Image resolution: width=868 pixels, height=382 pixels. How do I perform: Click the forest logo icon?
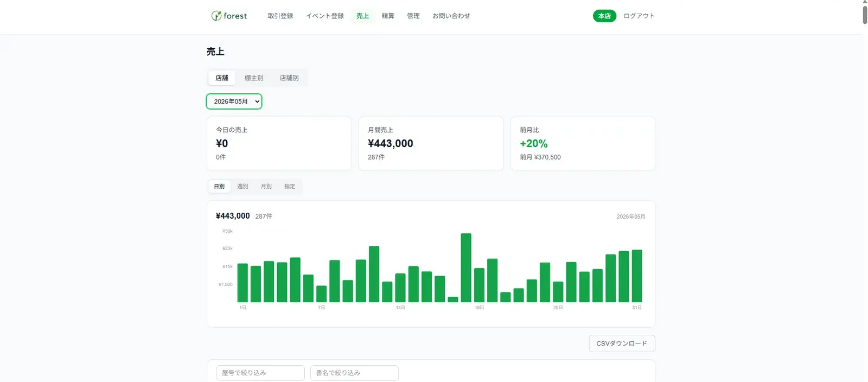(216, 16)
